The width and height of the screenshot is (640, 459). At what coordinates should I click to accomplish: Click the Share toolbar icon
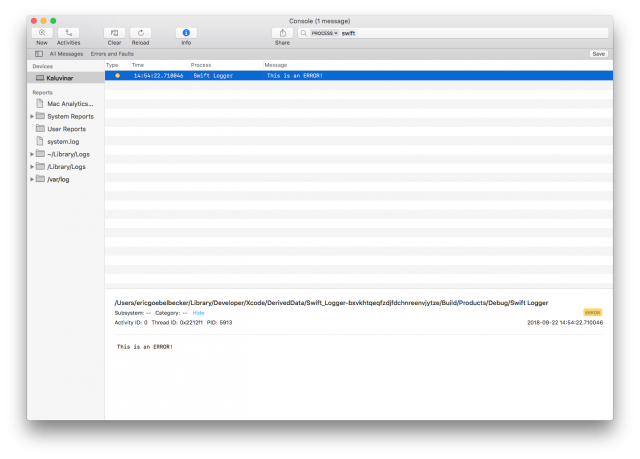282,33
